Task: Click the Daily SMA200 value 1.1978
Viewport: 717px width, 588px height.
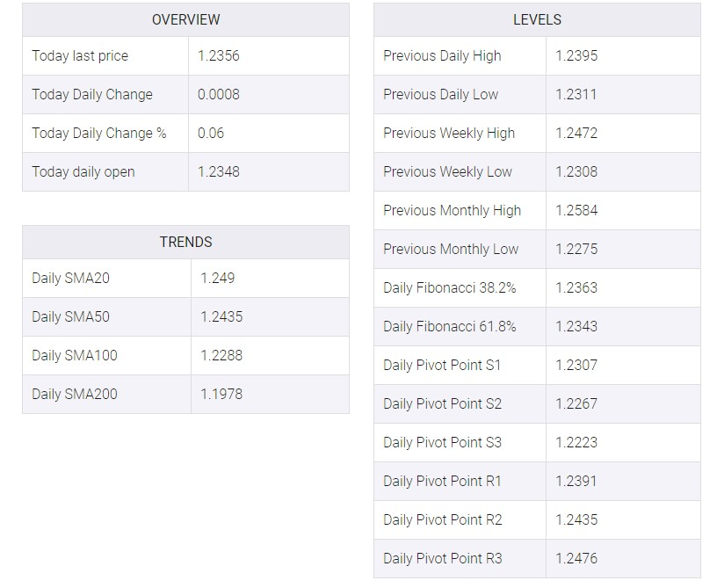Action: click(x=221, y=394)
